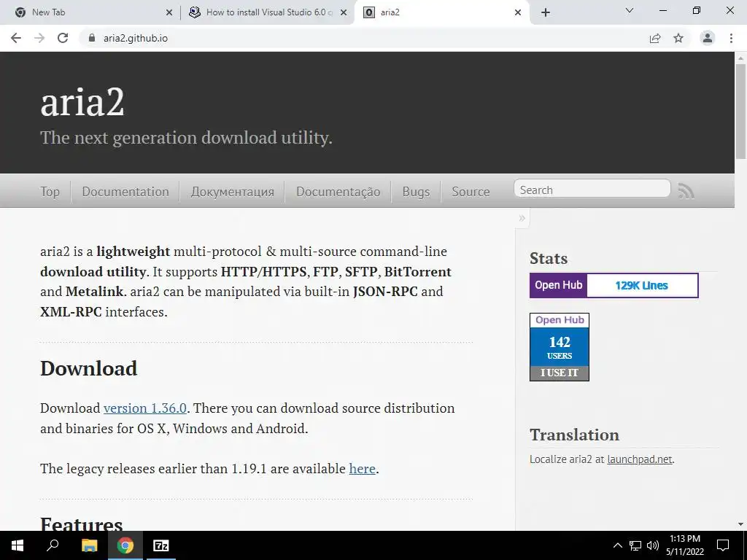Select the aria2 browser tab
The width and height of the screenshot is (747, 560).
[442, 12]
